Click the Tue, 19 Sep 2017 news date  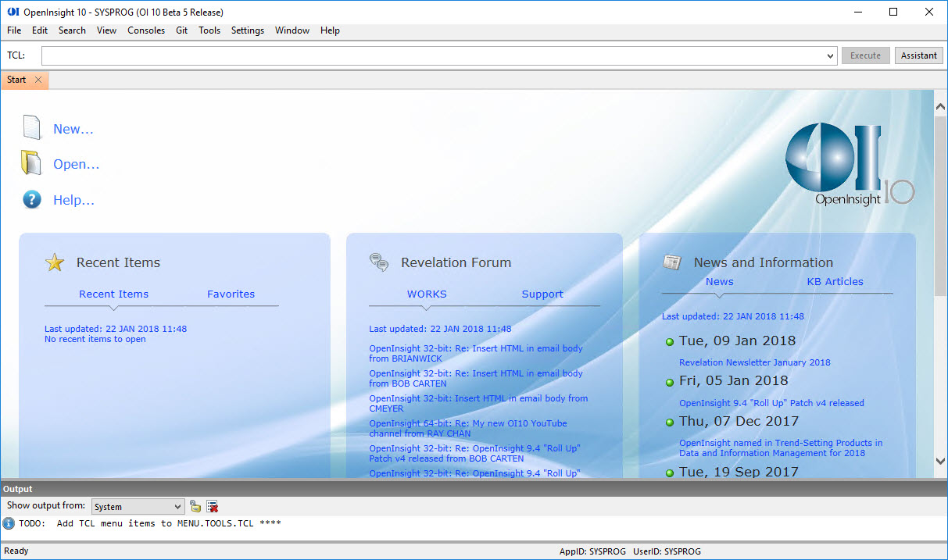pos(739,472)
